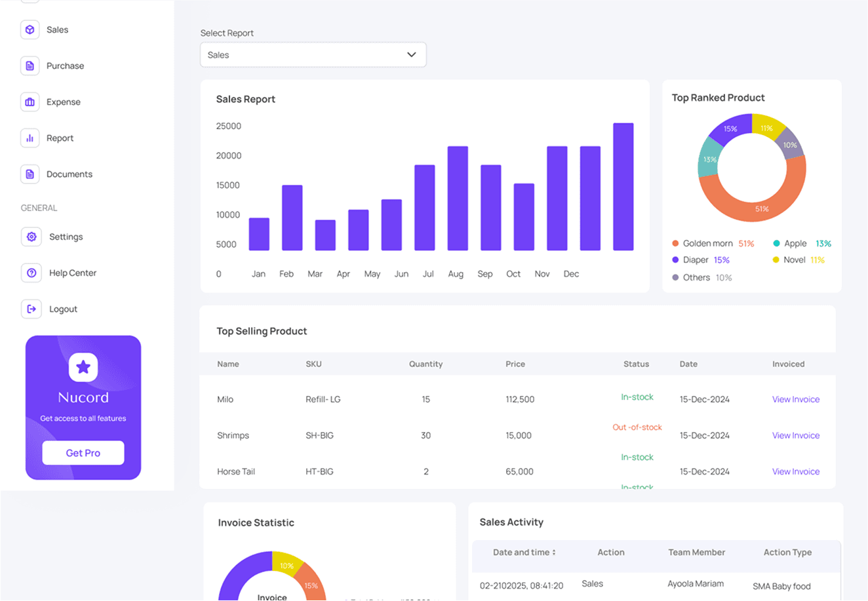Click the 51% segment of donut chart
Viewport: 868px width, 601px height.
(x=762, y=208)
